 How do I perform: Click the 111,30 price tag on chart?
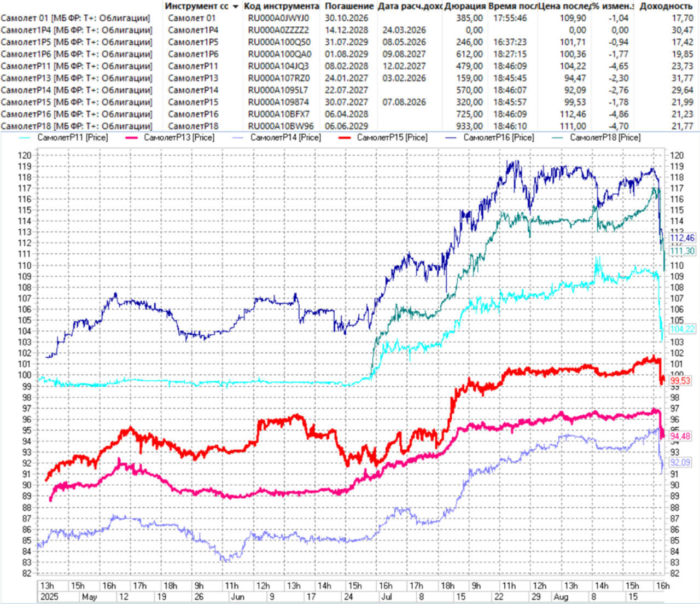(682, 251)
